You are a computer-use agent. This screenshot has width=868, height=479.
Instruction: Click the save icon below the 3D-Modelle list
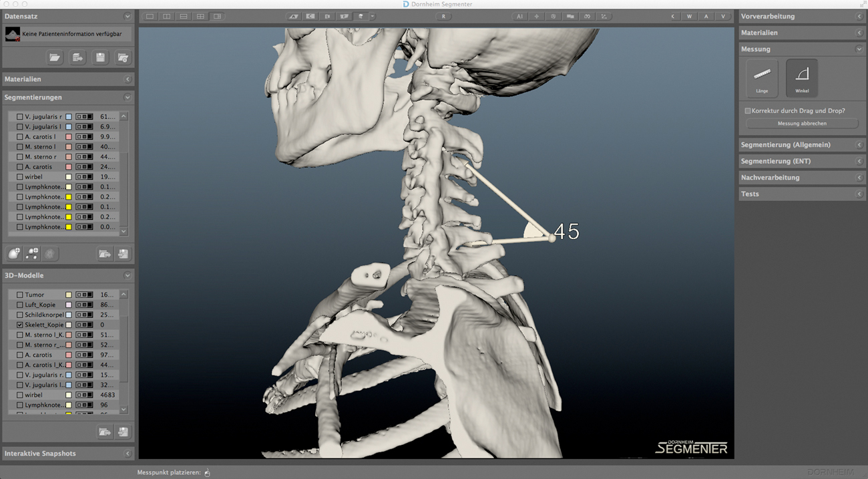(x=123, y=432)
